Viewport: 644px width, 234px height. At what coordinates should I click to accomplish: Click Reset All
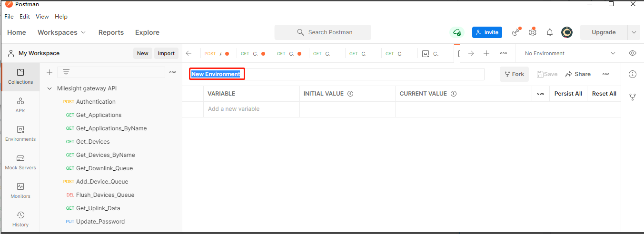pyautogui.click(x=604, y=94)
